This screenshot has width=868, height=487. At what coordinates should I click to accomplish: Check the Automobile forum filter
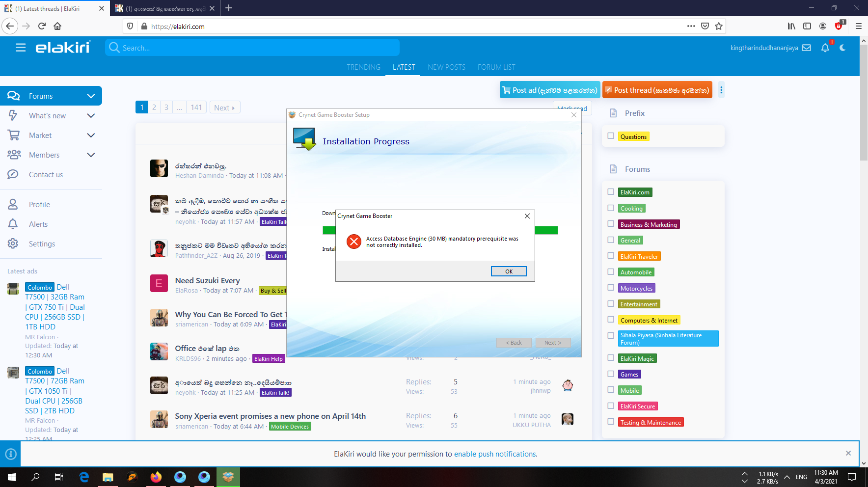(x=611, y=272)
